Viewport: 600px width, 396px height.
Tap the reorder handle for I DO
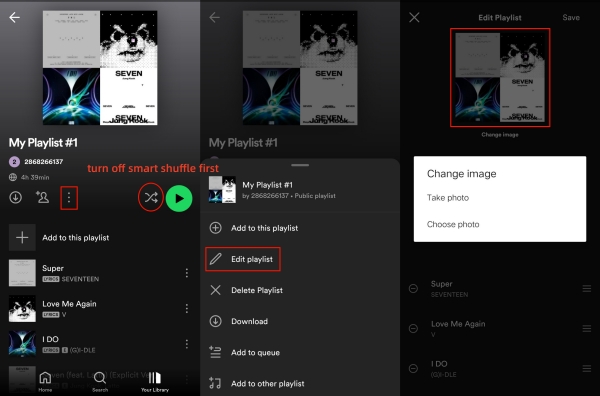coord(587,368)
